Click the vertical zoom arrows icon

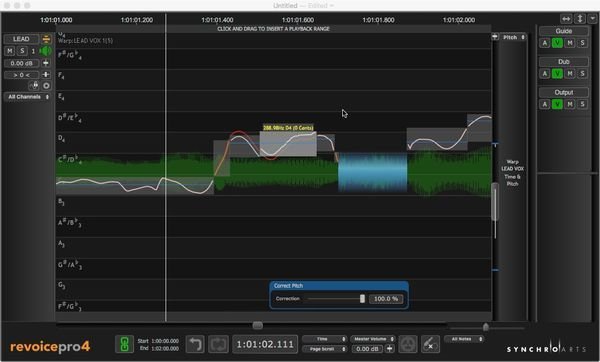click(x=580, y=18)
